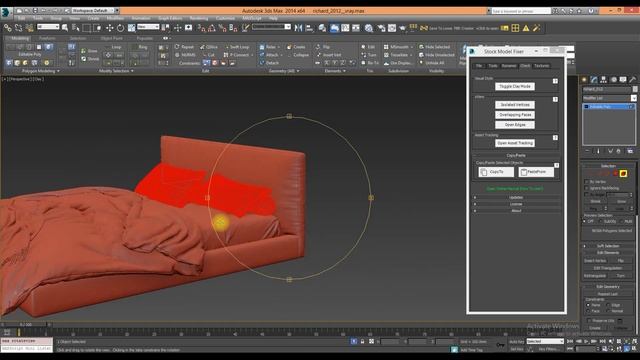This screenshot has width=640, height=360.
Task: Click the Open Edges button
Action: tap(515, 124)
